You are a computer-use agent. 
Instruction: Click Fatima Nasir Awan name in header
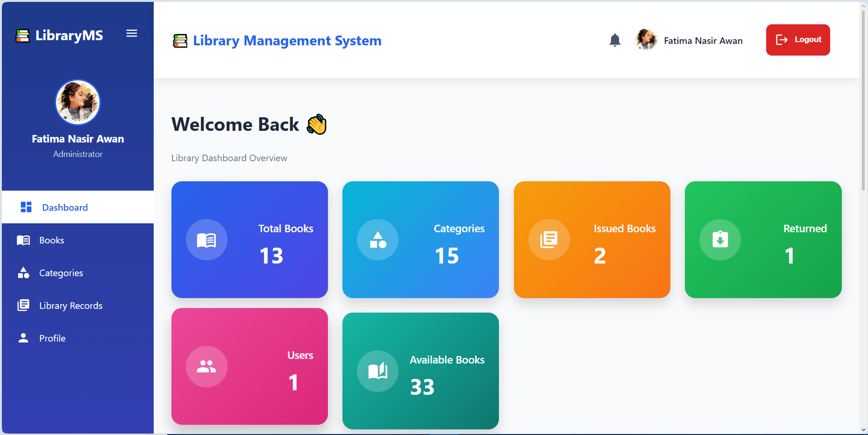[703, 41]
